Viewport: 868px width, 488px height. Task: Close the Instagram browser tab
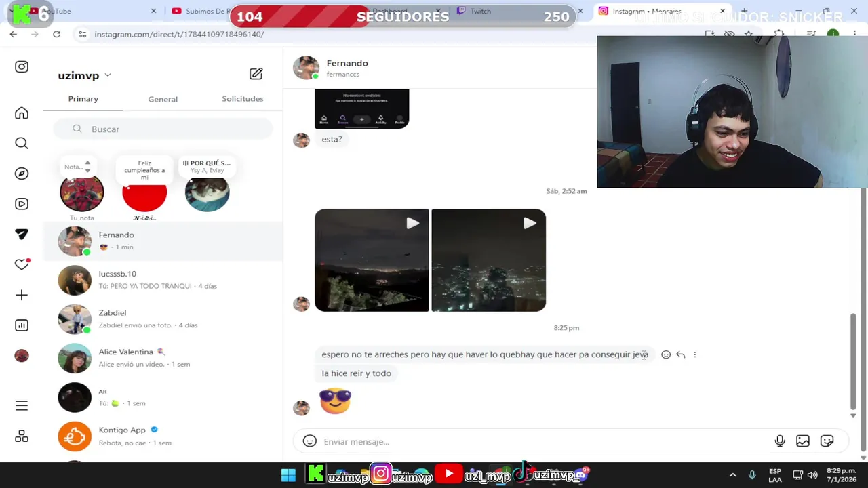point(722,11)
